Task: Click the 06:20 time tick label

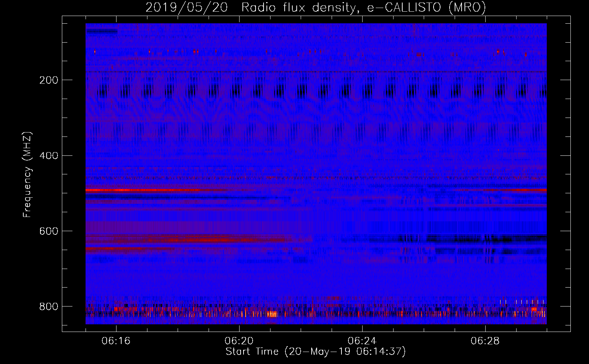Action: (x=239, y=341)
